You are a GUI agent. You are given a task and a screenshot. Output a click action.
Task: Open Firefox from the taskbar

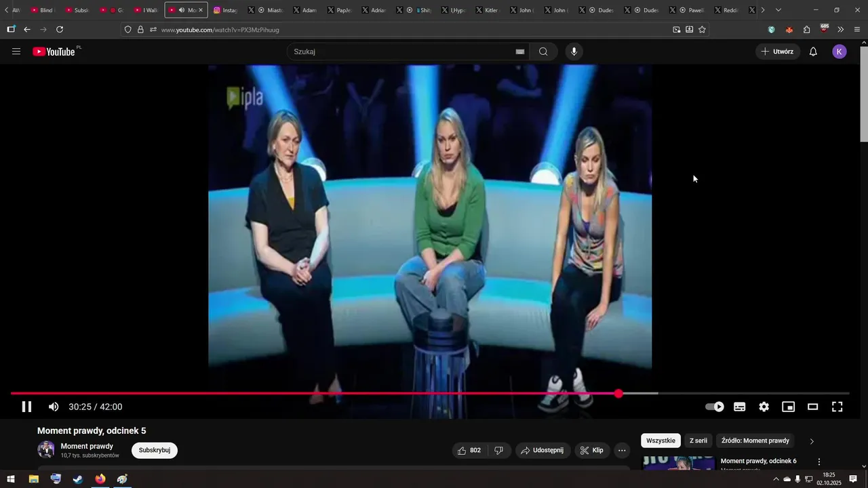(x=100, y=479)
